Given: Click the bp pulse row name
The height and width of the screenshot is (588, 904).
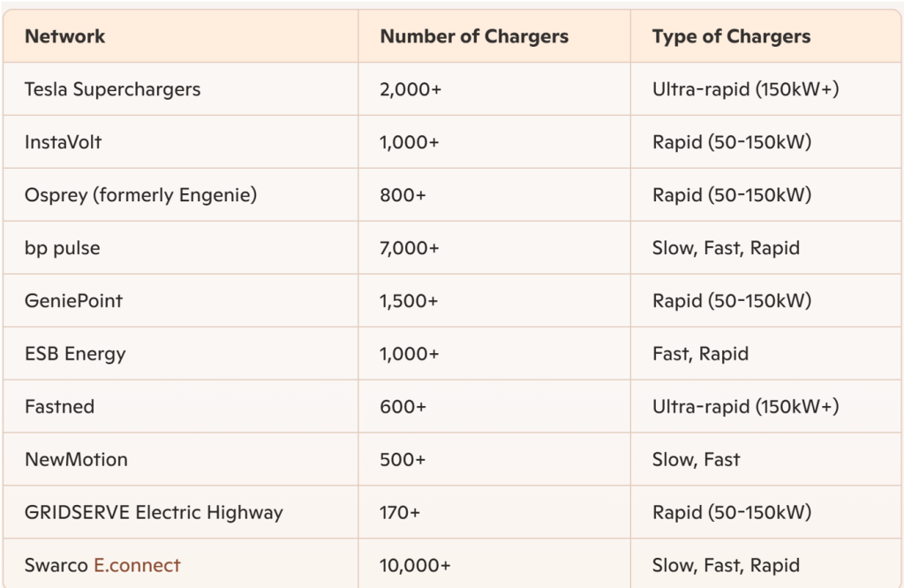Looking at the screenshot, I should tap(63, 248).
